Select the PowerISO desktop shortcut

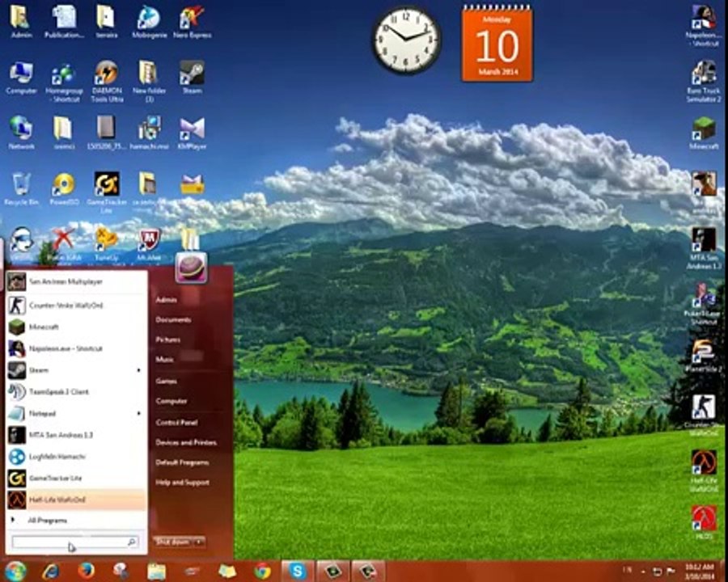click(x=64, y=189)
